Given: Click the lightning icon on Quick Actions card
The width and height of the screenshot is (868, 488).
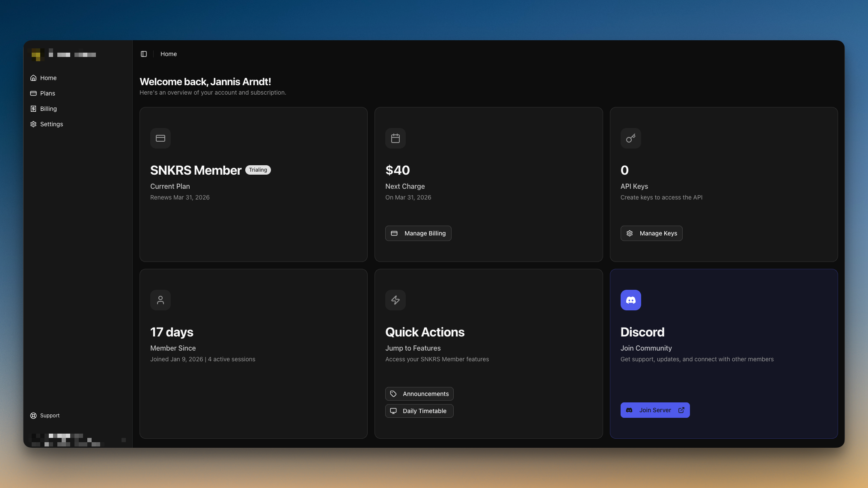Looking at the screenshot, I should click(395, 300).
